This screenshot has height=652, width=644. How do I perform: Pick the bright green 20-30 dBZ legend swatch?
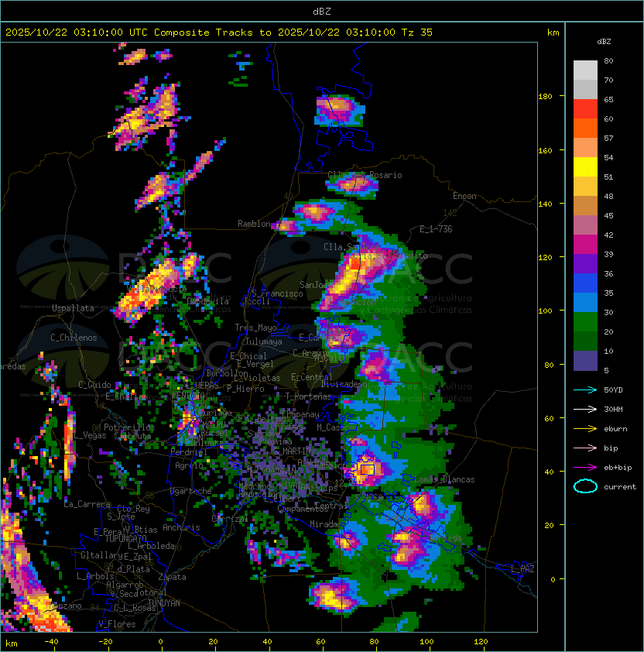585,322
